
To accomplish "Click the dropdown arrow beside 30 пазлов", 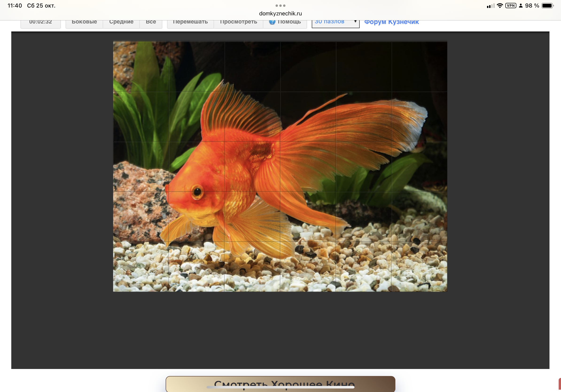I will pyautogui.click(x=355, y=22).
